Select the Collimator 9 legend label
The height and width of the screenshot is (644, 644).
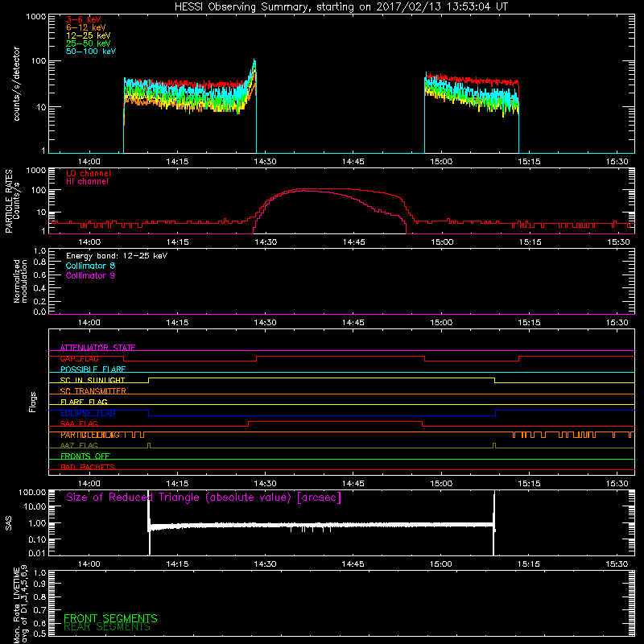point(90,275)
